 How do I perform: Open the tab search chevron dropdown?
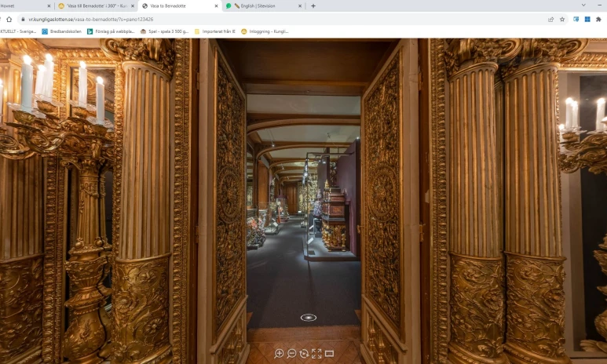pos(583,5)
